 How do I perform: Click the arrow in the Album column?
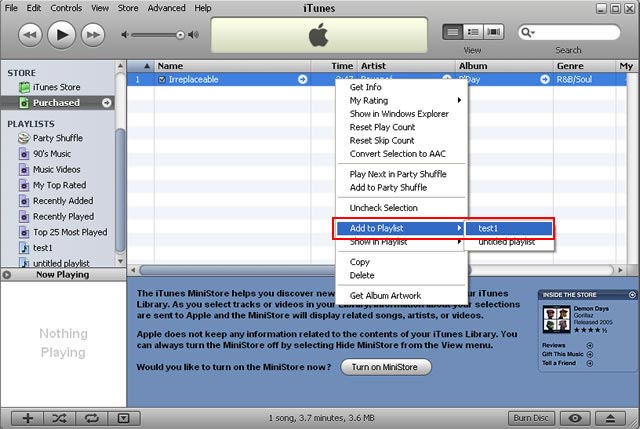(x=545, y=80)
